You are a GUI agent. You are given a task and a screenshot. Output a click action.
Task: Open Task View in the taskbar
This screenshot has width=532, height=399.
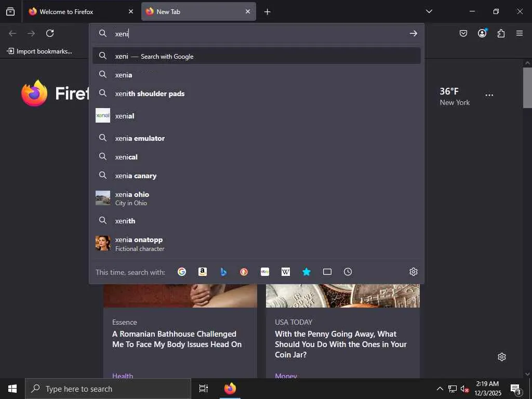(x=203, y=389)
